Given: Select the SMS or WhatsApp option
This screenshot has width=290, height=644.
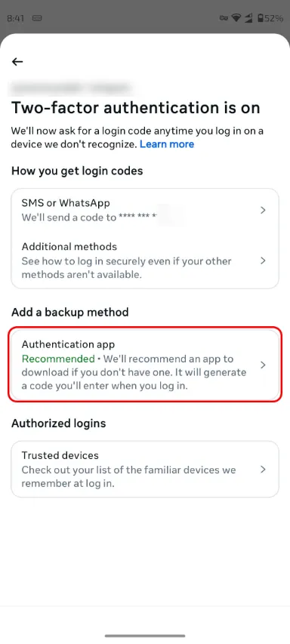Looking at the screenshot, I should [145, 211].
